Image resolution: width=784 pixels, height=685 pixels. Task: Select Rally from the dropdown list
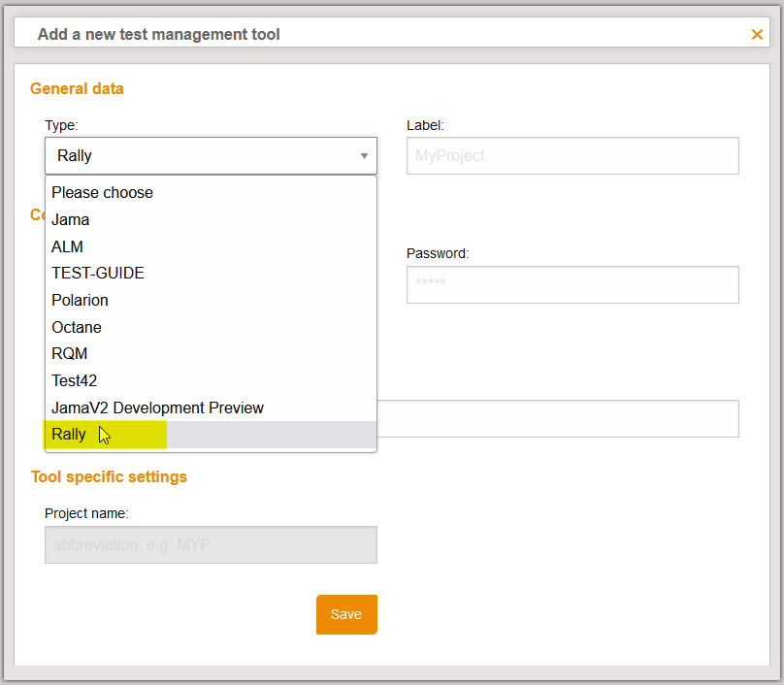point(68,435)
